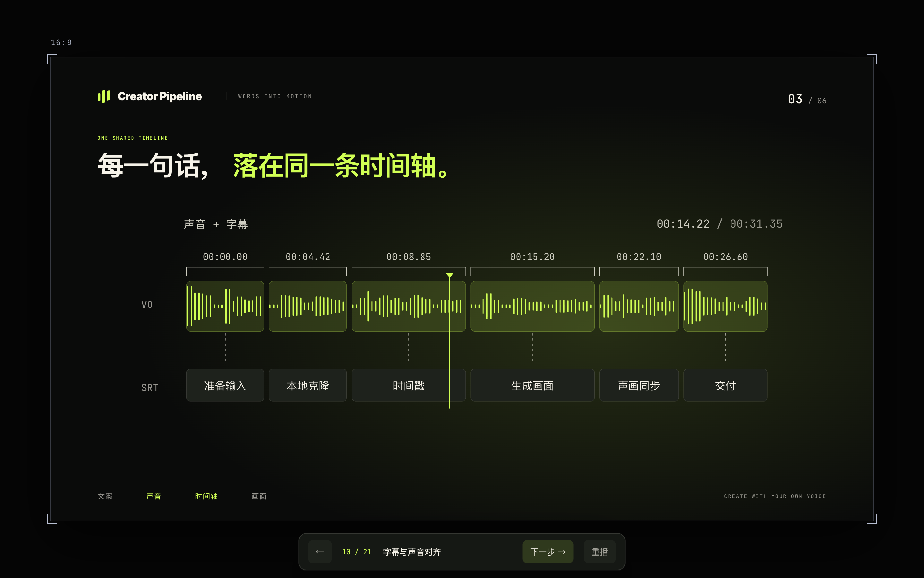
Task: Click the step counter 10 / 21
Action: pyautogui.click(x=357, y=552)
